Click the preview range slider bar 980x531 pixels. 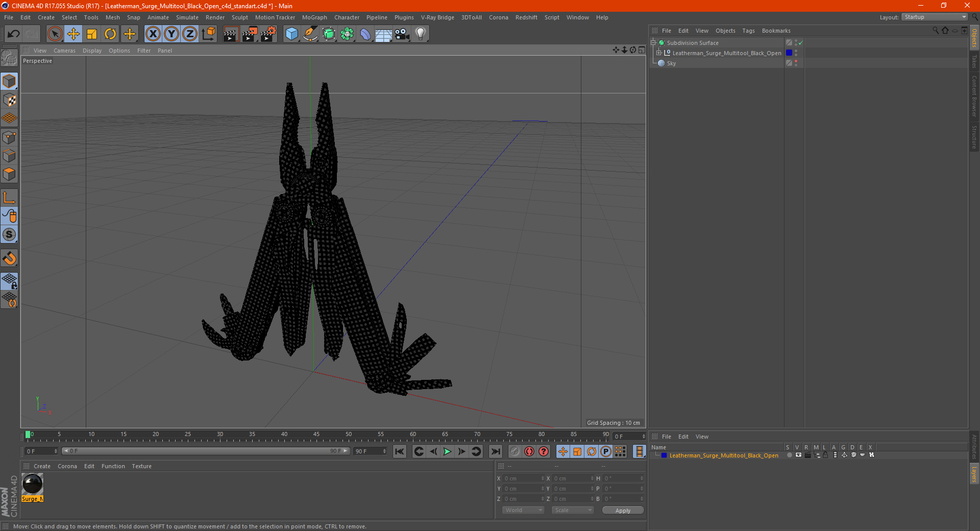pyautogui.click(x=206, y=451)
